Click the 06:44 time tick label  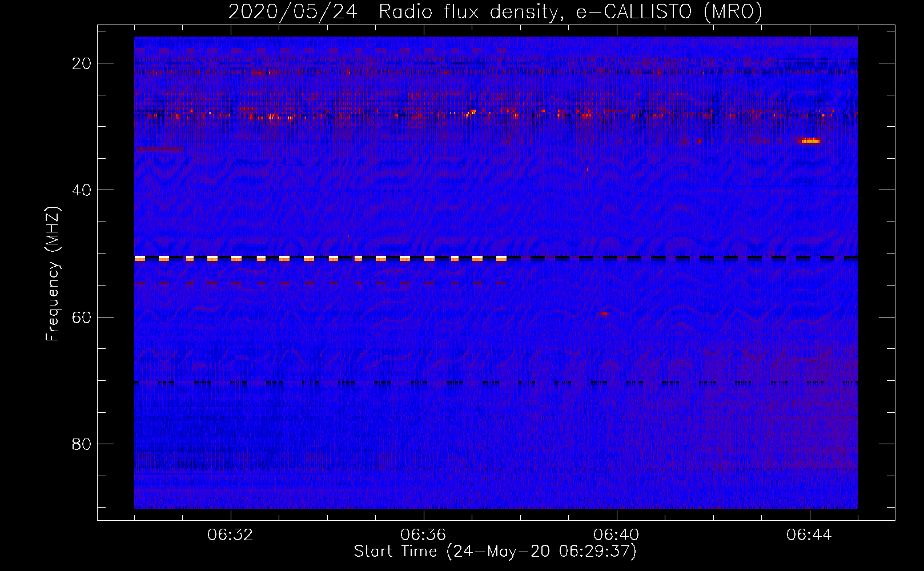pos(809,535)
